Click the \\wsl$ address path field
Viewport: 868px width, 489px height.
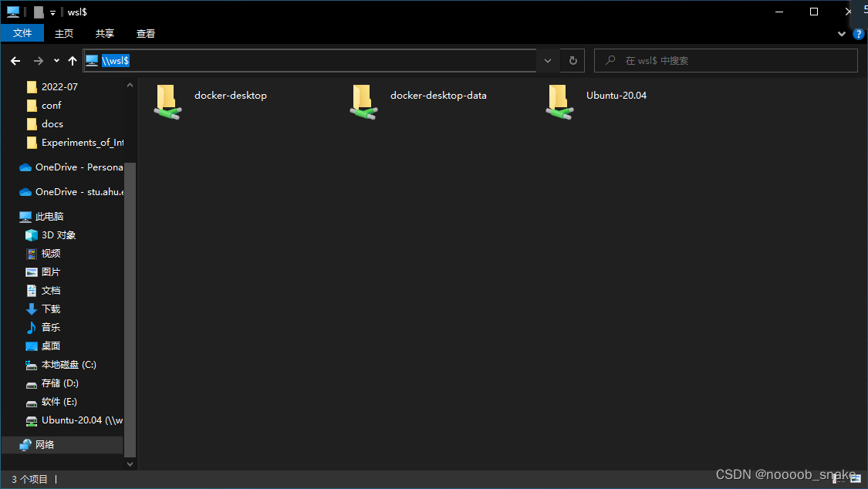(310, 61)
